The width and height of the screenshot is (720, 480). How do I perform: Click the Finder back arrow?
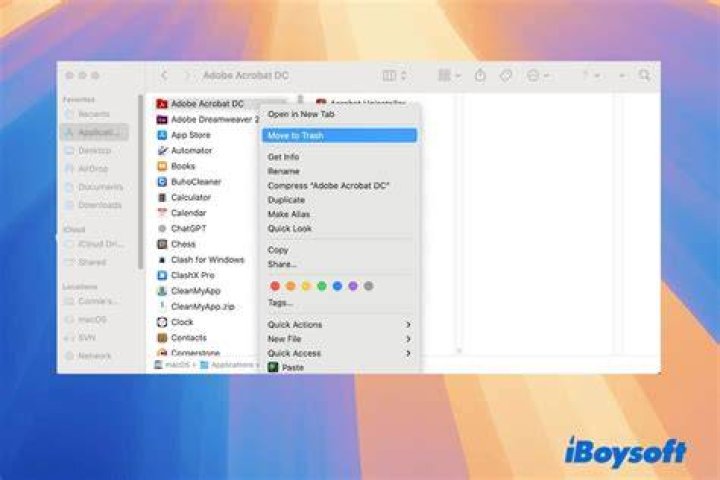[x=164, y=75]
